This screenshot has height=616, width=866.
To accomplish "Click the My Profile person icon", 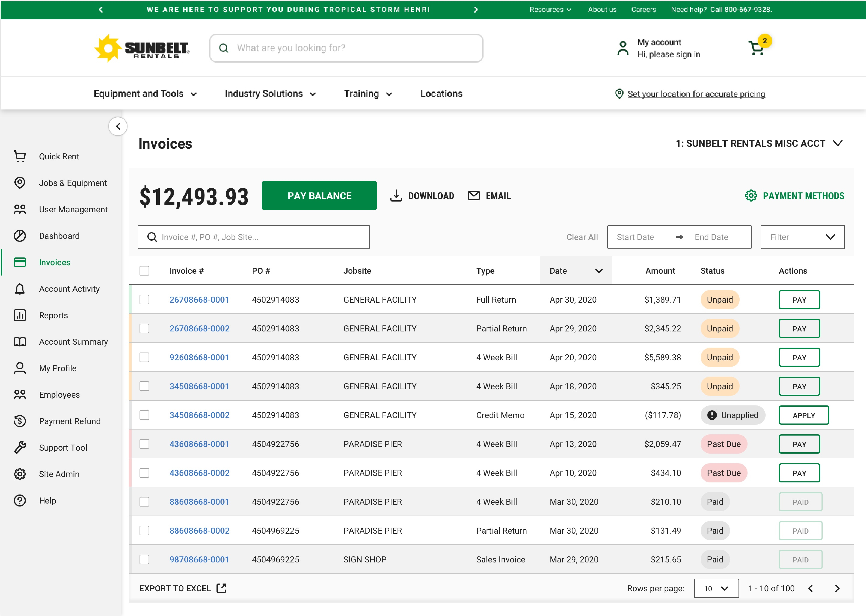I will (x=20, y=368).
